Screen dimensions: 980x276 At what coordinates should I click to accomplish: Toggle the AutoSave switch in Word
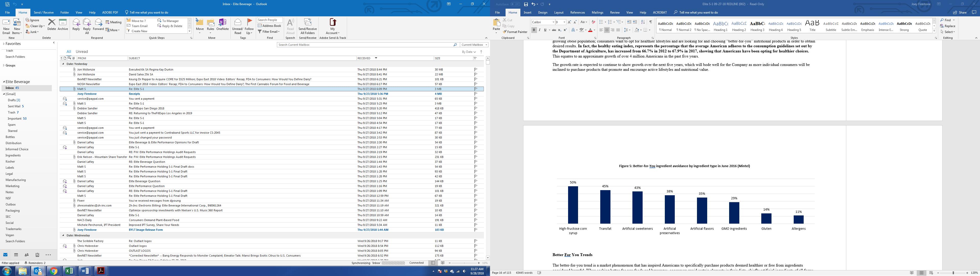pyautogui.click(x=515, y=4)
